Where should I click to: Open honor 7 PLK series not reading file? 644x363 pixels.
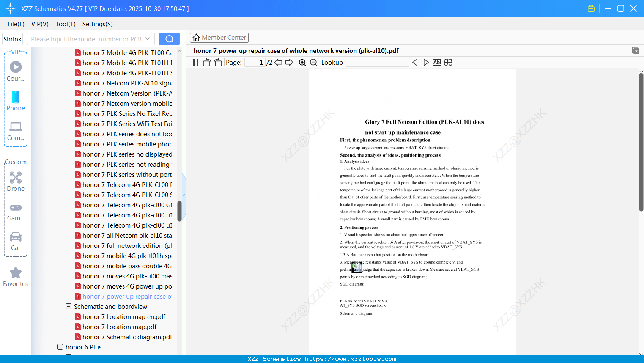pos(122,164)
